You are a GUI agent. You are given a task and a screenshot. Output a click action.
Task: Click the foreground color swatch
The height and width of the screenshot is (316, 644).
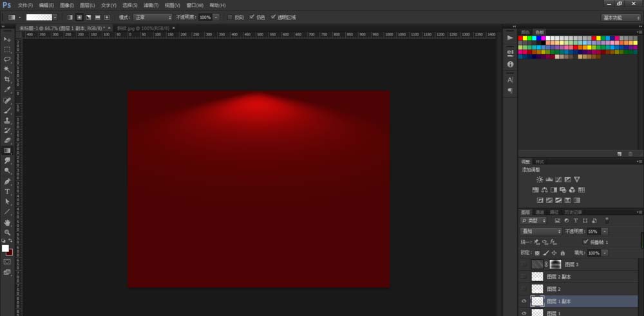[x=5, y=248]
